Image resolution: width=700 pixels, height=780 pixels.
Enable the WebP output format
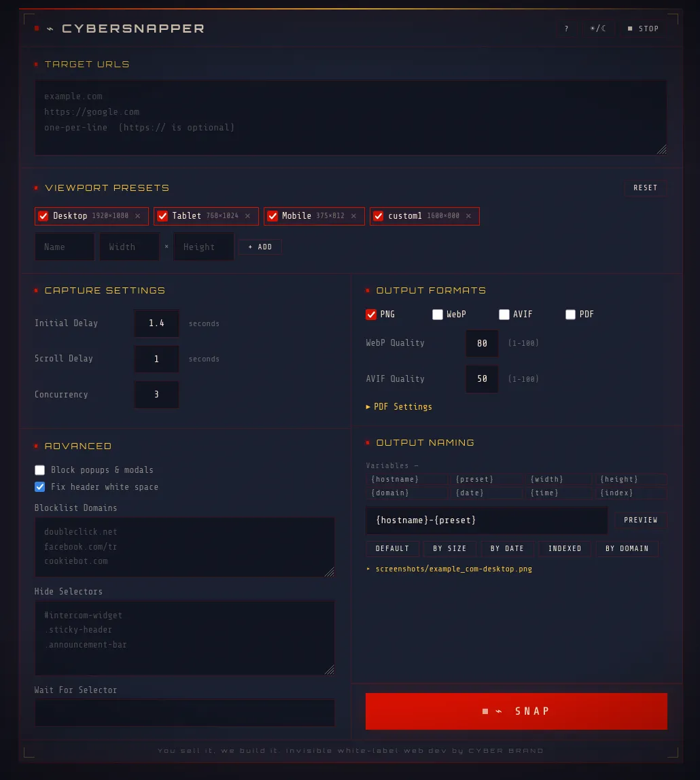point(437,315)
